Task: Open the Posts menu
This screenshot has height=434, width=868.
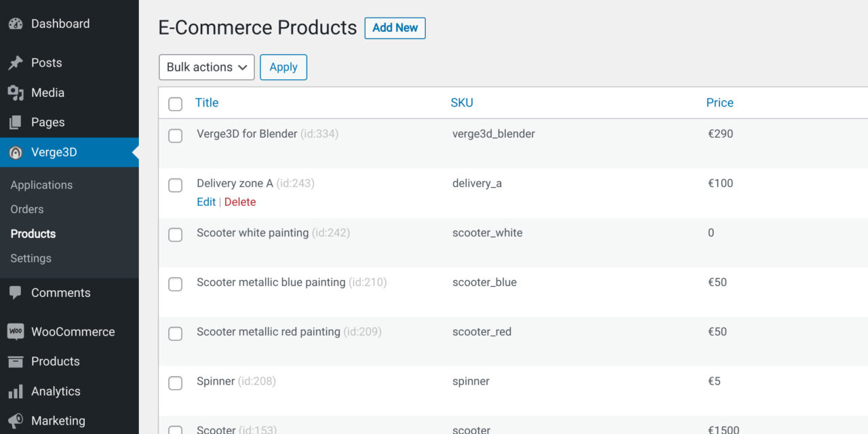Action: click(69, 63)
